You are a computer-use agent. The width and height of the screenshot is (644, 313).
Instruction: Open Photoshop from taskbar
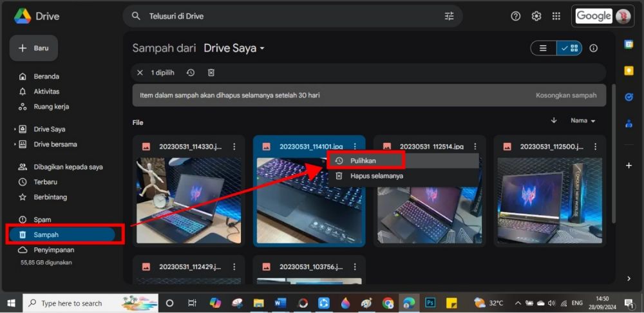point(430,303)
